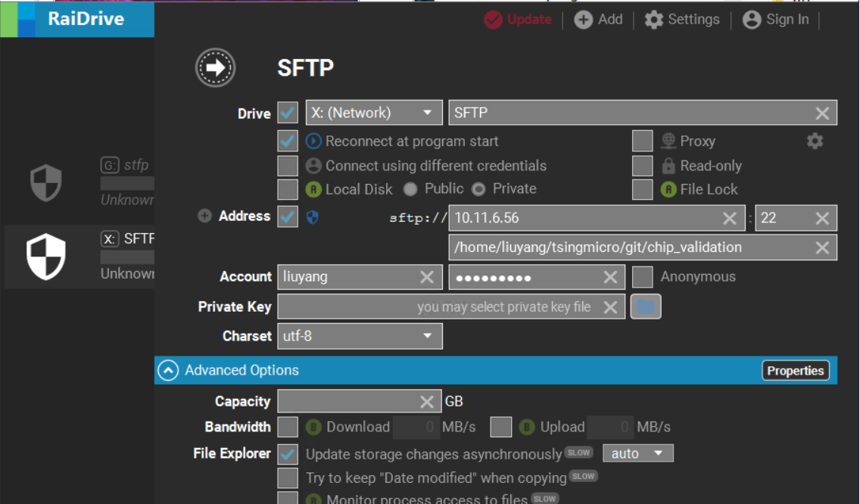
Task: Clear the port 22 field
Action: click(x=821, y=218)
